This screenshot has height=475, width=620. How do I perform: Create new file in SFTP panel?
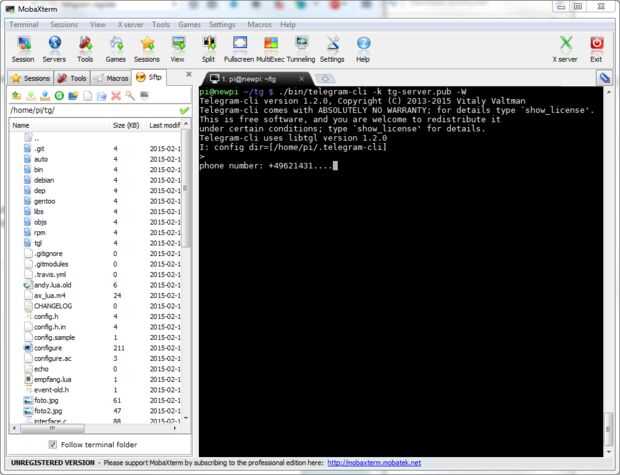[88, 95]
